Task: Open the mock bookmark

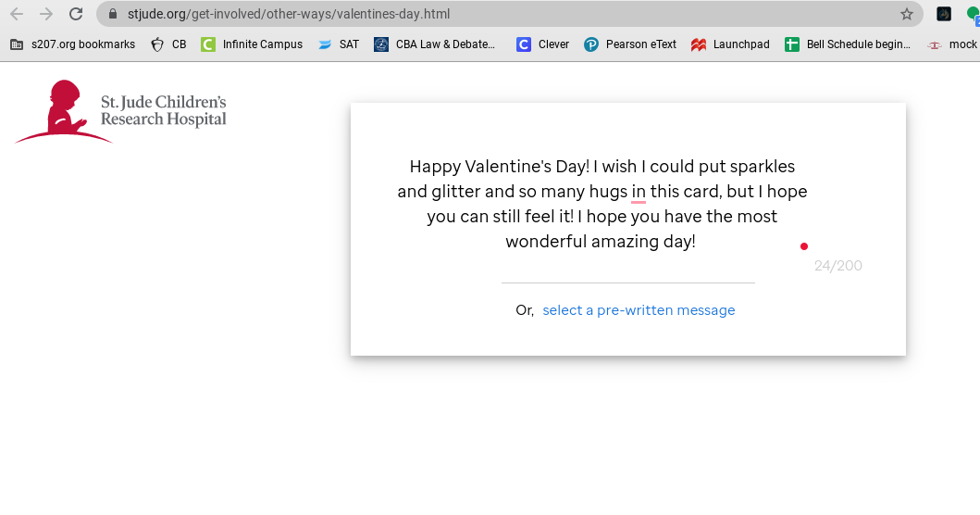Action: [x=953, y=44]
